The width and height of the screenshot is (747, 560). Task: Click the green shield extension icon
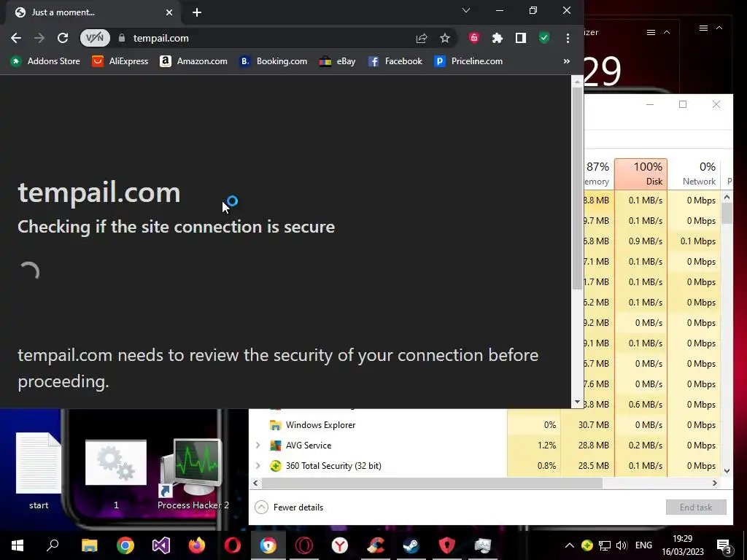click(x=544, y=38)
